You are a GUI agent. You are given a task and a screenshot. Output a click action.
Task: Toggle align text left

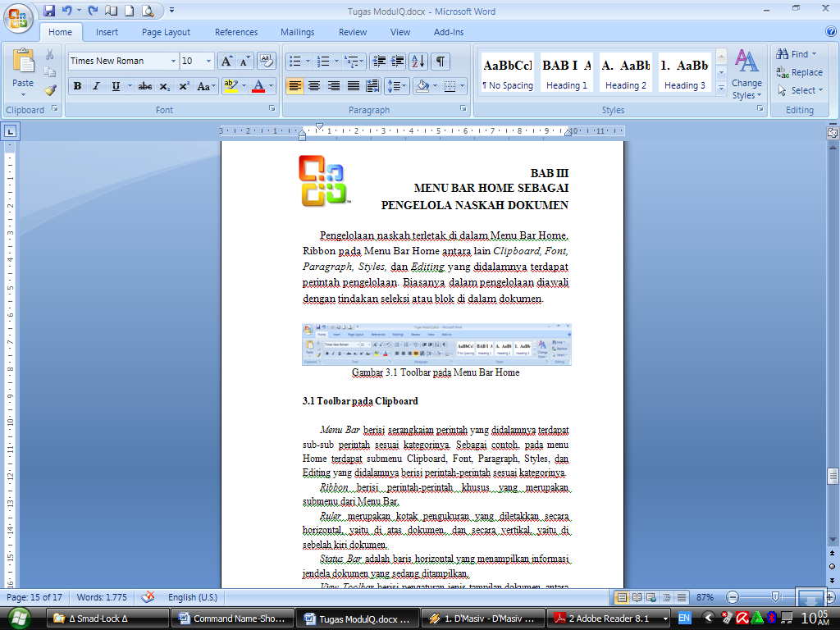pyautogui.click(x=294, y=86)
